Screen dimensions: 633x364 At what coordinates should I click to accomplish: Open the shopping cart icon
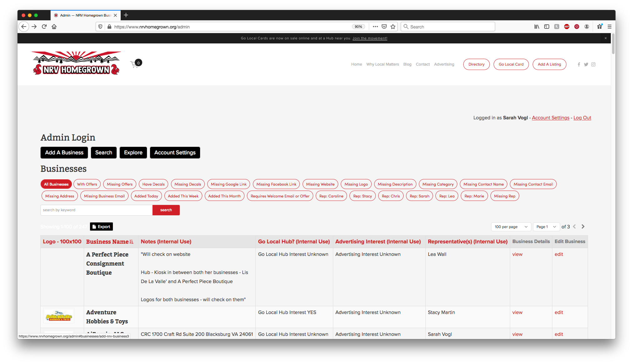coord(136,64)
